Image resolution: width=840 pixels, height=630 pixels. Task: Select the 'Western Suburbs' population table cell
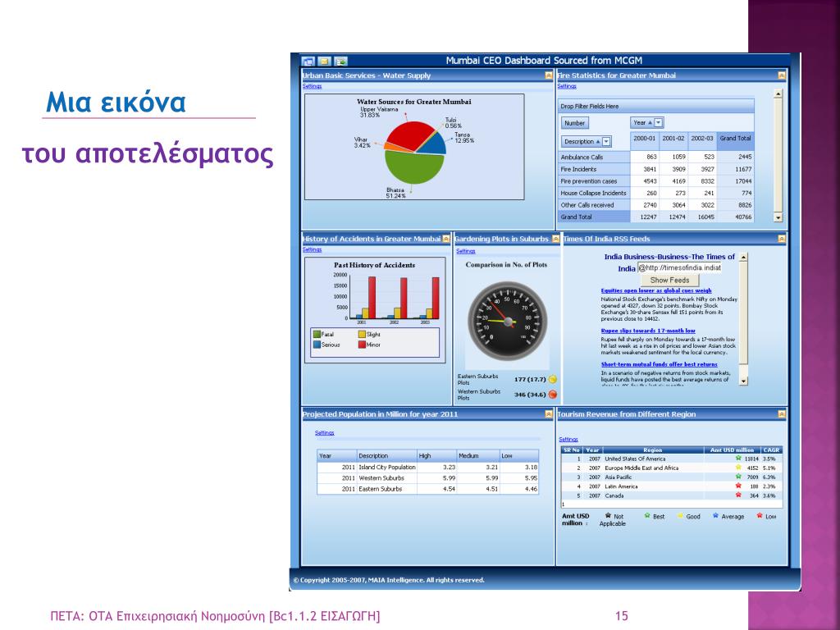click(x=387, y=478)
